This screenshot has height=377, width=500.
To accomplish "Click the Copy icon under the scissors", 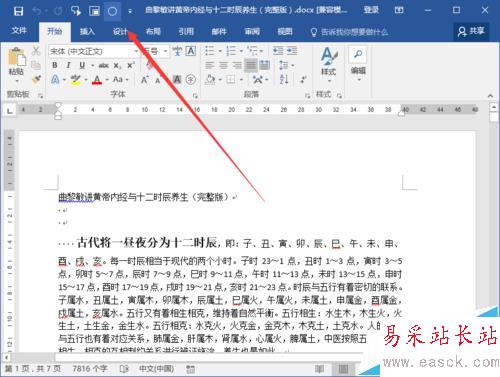I will [x=36, y=65].
